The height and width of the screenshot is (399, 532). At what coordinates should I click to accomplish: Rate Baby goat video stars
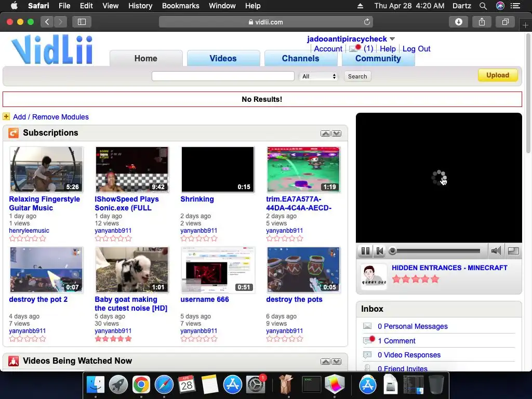(x=113, y=339)
